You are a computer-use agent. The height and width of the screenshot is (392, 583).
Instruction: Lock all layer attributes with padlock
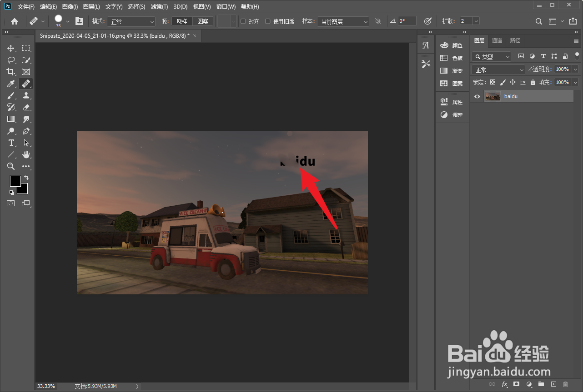point(533,82)
